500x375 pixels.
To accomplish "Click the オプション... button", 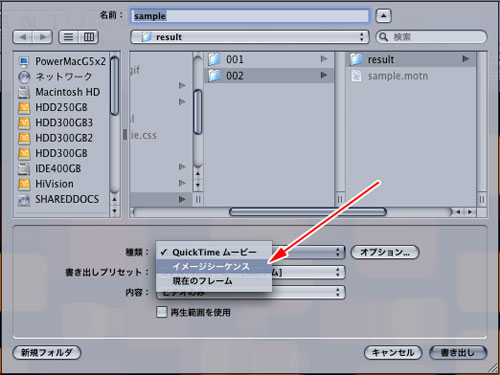I will point(385,252).
